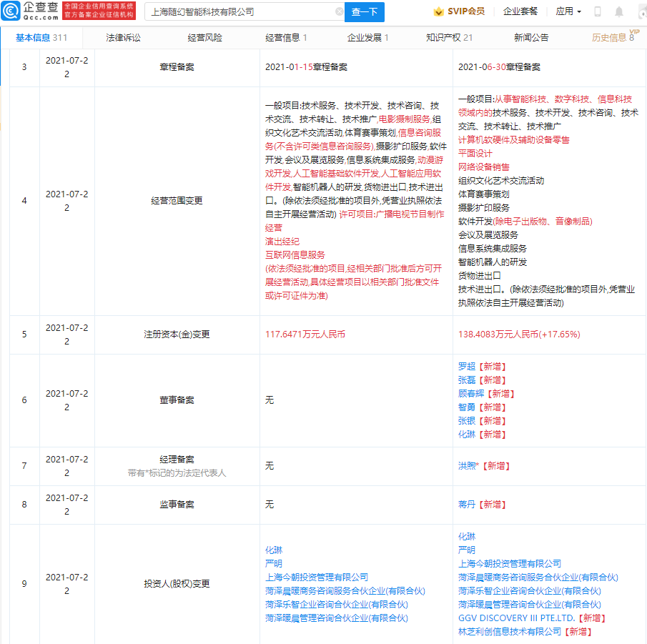Open the 历史信息 tab
The width and height of the screenshot is (647, 644).
pos(611,38)
